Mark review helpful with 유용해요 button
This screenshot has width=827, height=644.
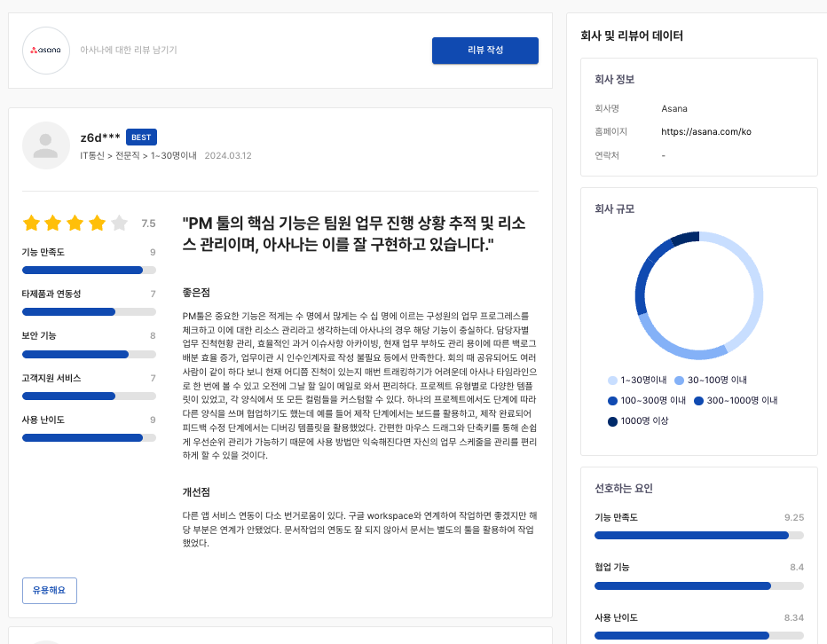(x=49, y=590)
